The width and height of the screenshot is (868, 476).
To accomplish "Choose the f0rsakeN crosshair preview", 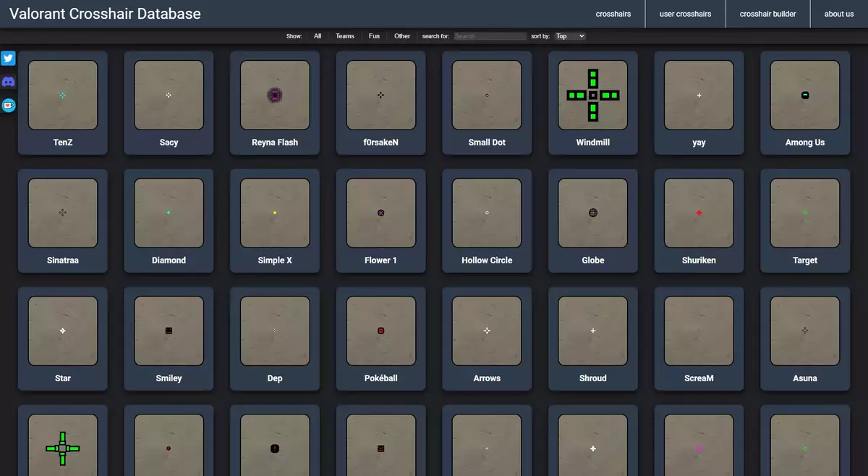I will coord(381,95).
